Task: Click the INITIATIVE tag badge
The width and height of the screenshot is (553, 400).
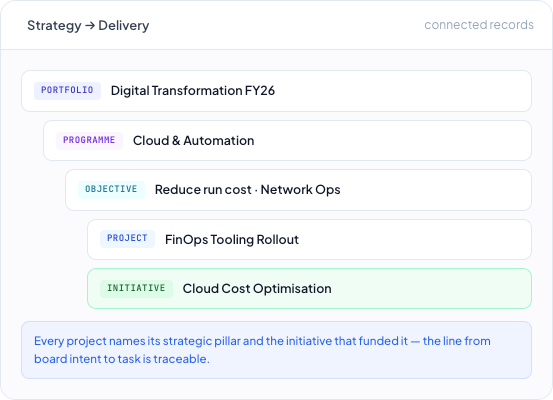Action: [x=136, y=289]
